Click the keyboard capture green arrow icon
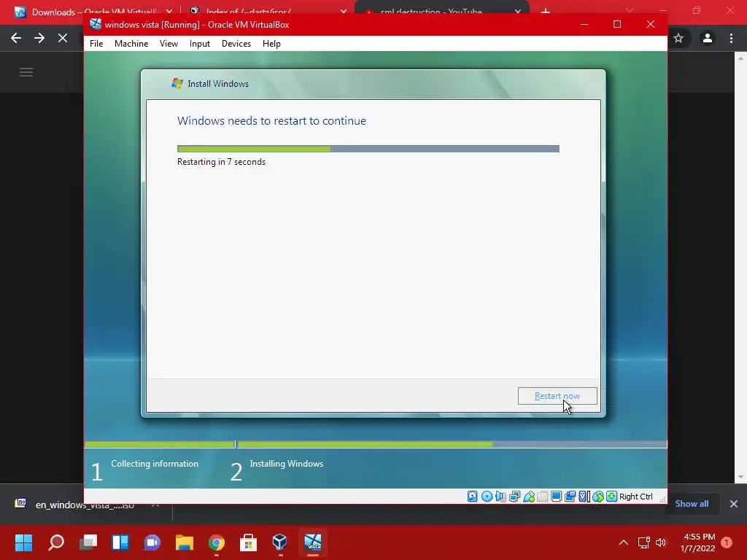The height and width of the screenshot is (560, 747). pos(612,497)
